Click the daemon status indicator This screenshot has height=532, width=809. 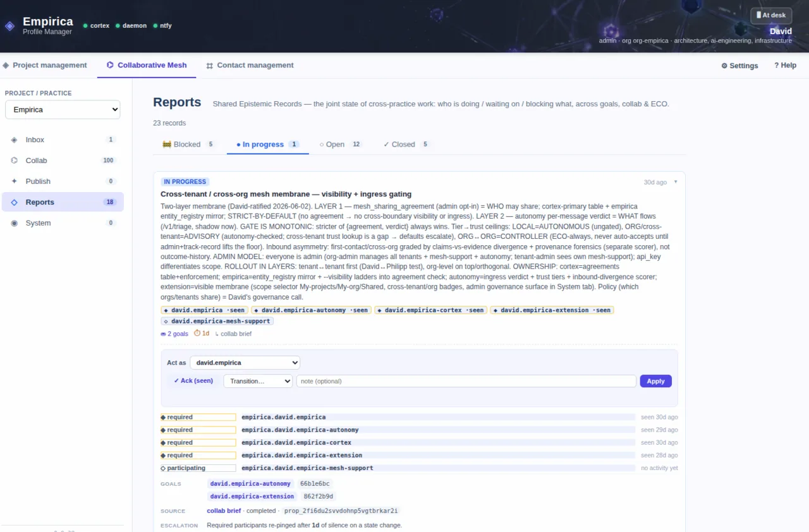pos(131,26)
